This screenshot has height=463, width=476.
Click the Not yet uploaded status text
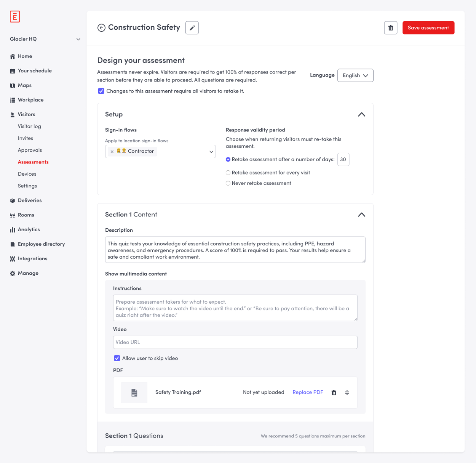[264, 393]
